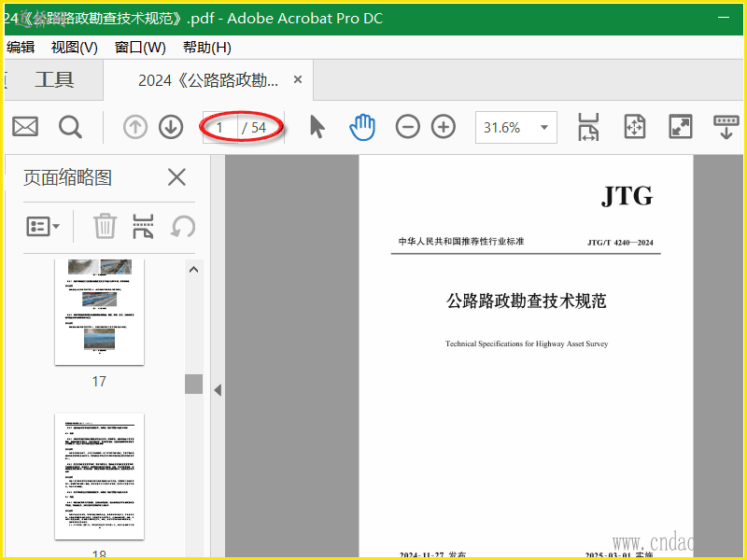
Task: Open the 帮助(H) menu
Action: tap(206, 48)
